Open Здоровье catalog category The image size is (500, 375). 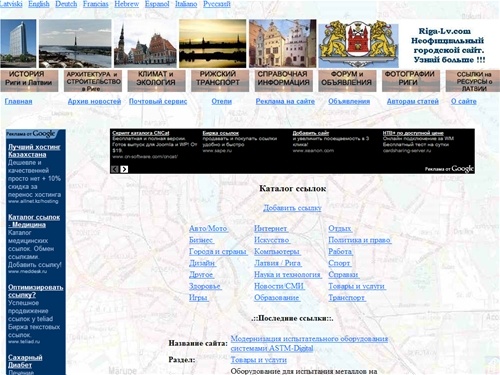[205, 286]
